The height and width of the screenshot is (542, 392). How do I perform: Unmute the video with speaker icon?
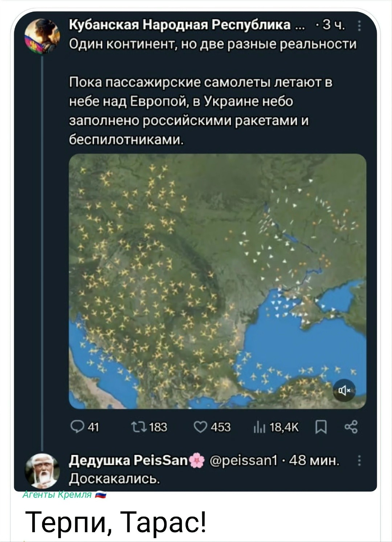tap(344, 390)
